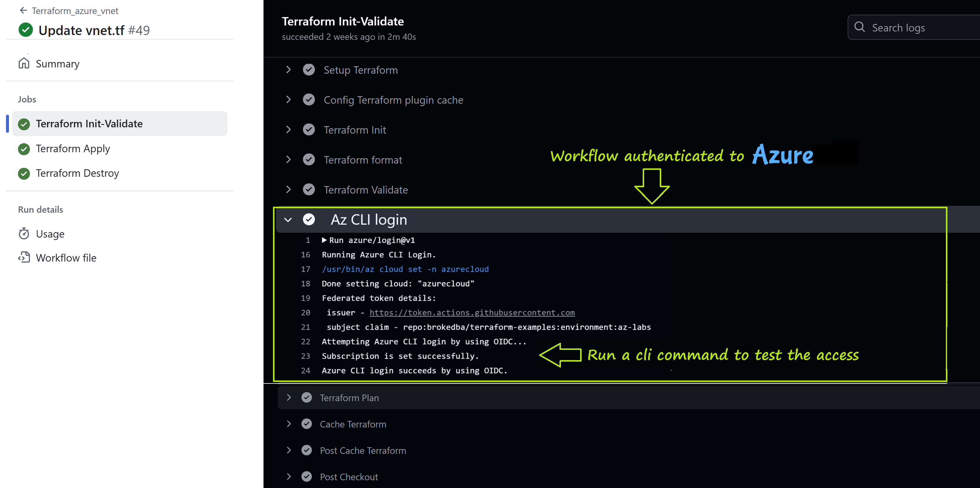Expand Config Terraform plugin cache step

pos(288,100)
